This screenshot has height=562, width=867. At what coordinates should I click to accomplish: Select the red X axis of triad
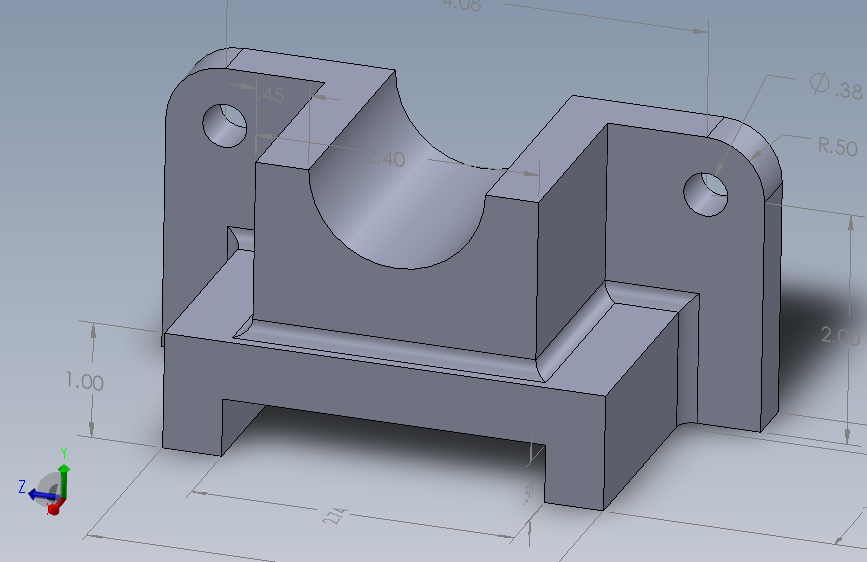pos(54,508)
